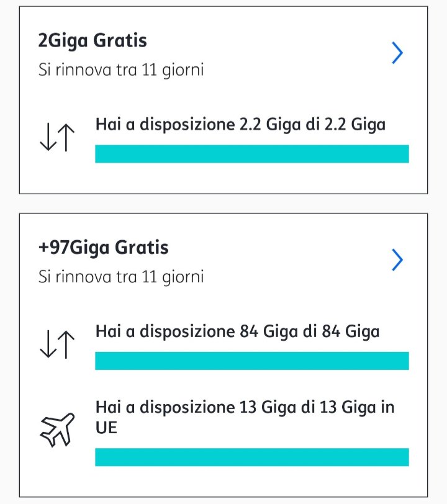Viewport: 447px width, 504px height.
Task: Click the downward arrow in +97Giga Gratis data icon
Action: [x=47, y=344]
